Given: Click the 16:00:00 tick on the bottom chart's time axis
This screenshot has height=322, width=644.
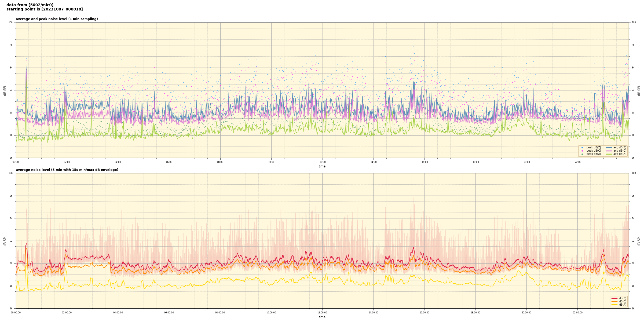Looking at the screenshot, I should [424, 313].
